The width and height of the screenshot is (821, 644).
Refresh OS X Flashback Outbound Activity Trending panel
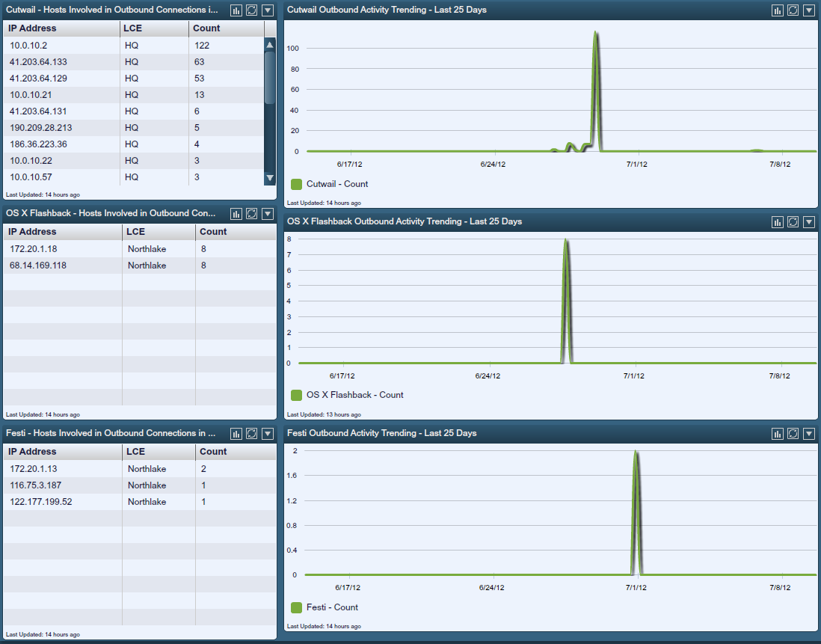(793, 222)
